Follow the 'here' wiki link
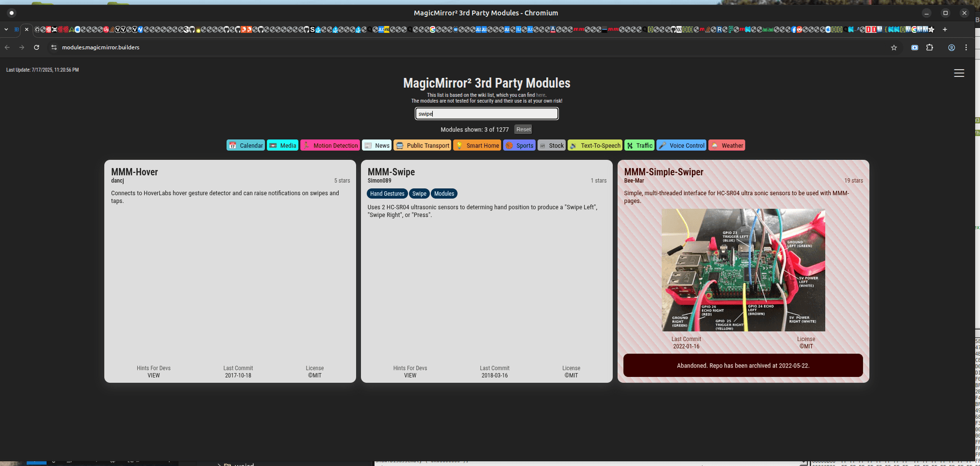 [540, 95]
